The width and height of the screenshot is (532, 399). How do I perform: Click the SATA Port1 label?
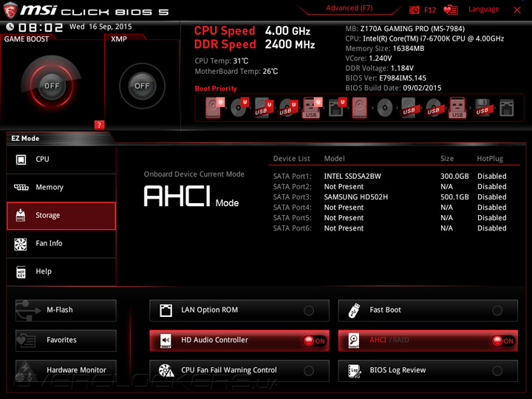[292, 176]
